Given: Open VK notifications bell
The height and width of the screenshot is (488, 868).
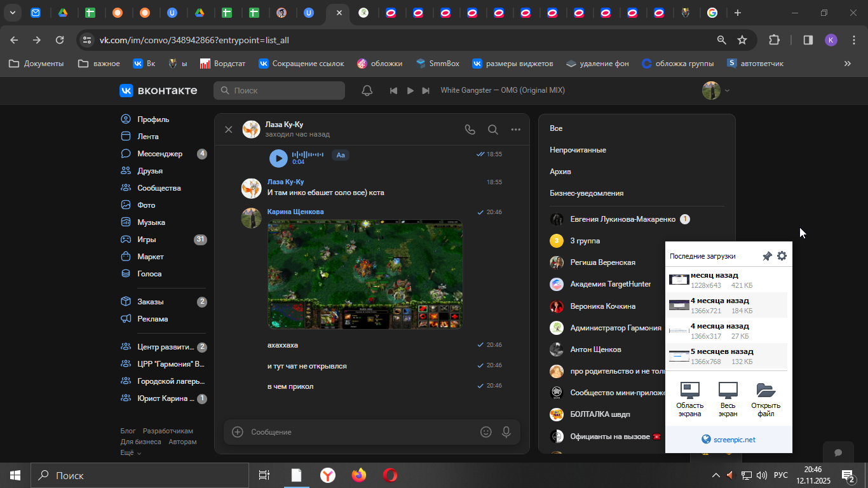Looking at the screenshot, I should pos(367,90).
